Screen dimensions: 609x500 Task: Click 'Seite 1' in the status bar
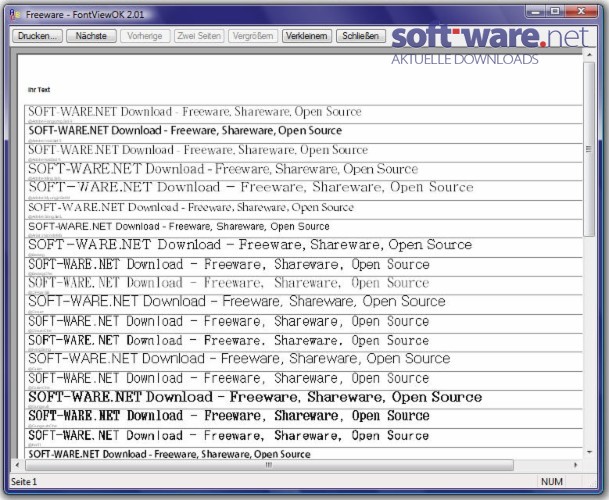24,482
